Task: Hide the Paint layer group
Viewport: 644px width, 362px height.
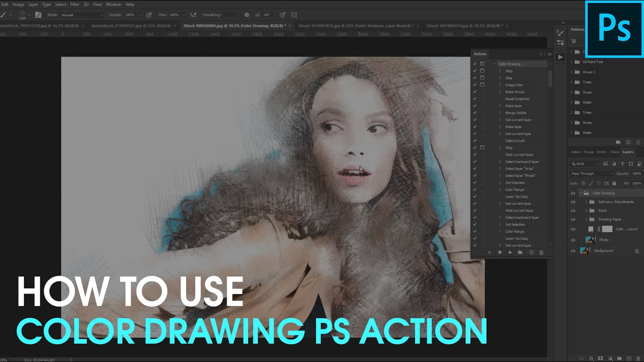Action: pyautogui.click(x=573, y=211)
